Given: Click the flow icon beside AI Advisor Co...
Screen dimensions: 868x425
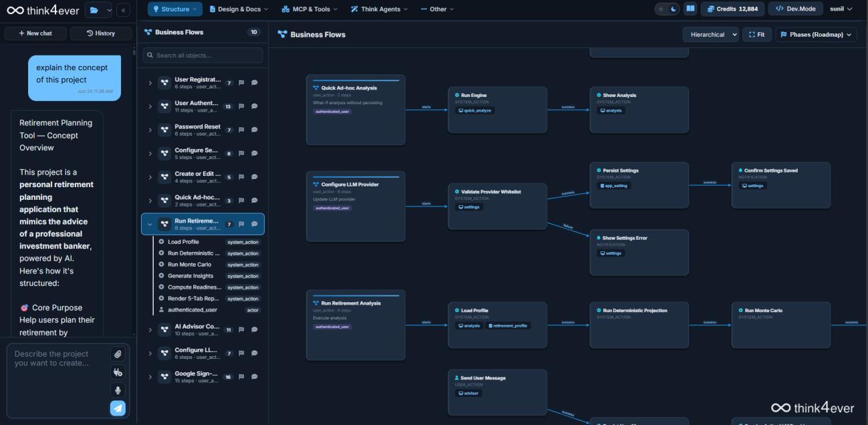Looking at the screenshot, I should pyautogui.click(x=164, y=329).
